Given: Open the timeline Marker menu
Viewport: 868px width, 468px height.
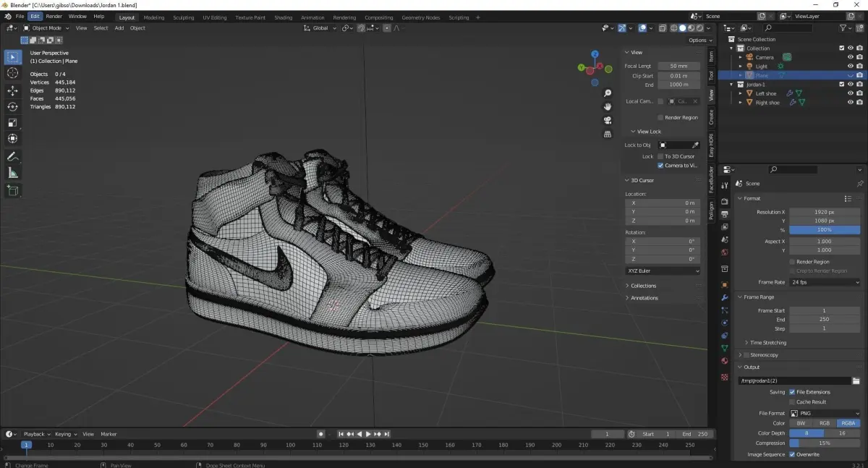Looking at the screenshot, I should click(x=109, y=434).
